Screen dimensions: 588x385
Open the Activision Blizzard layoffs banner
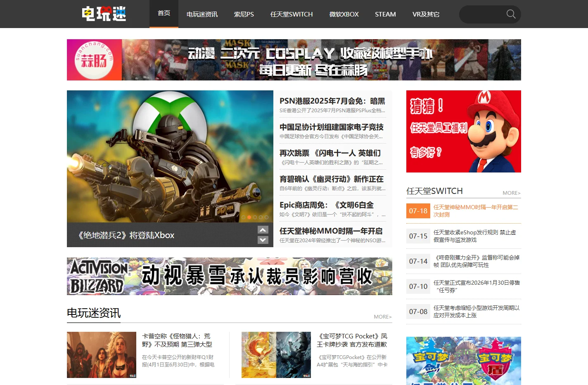[x=230, y=276]
